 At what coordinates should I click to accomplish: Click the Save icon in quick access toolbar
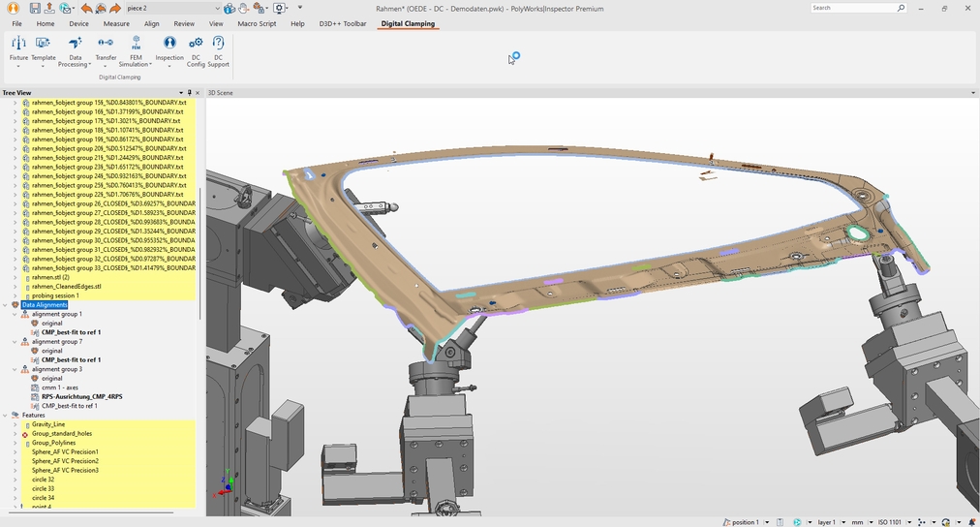(35, 8)
